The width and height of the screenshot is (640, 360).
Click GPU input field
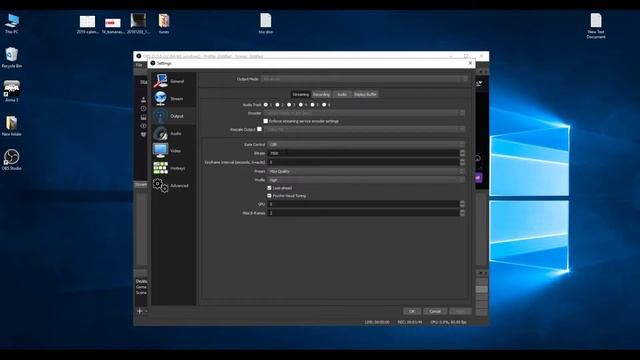click(363, 204)
